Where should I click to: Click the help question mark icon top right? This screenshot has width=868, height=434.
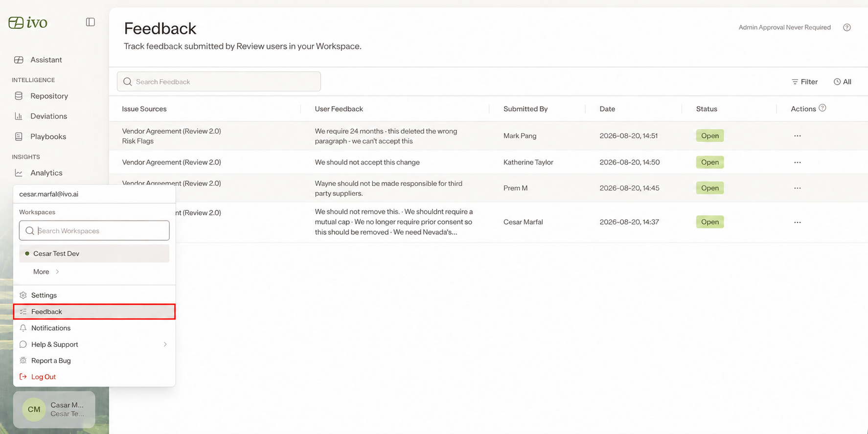pyautogui.click(x=847, y=27)
